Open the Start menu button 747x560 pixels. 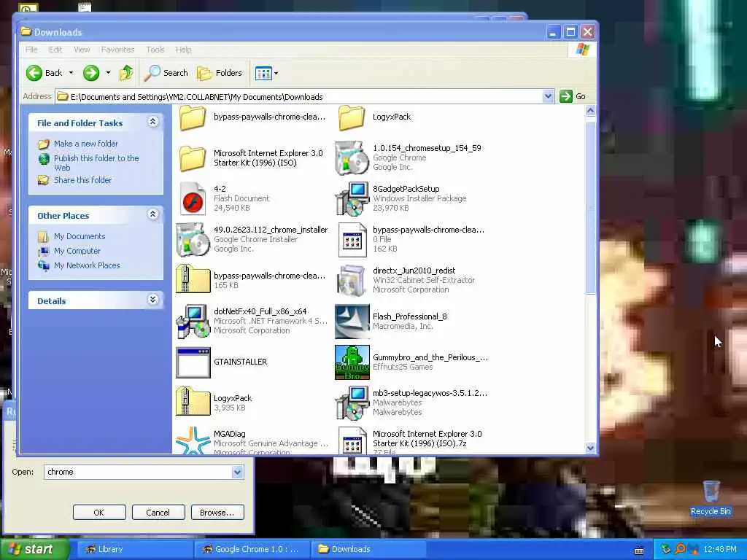click(x=34, y=550)
